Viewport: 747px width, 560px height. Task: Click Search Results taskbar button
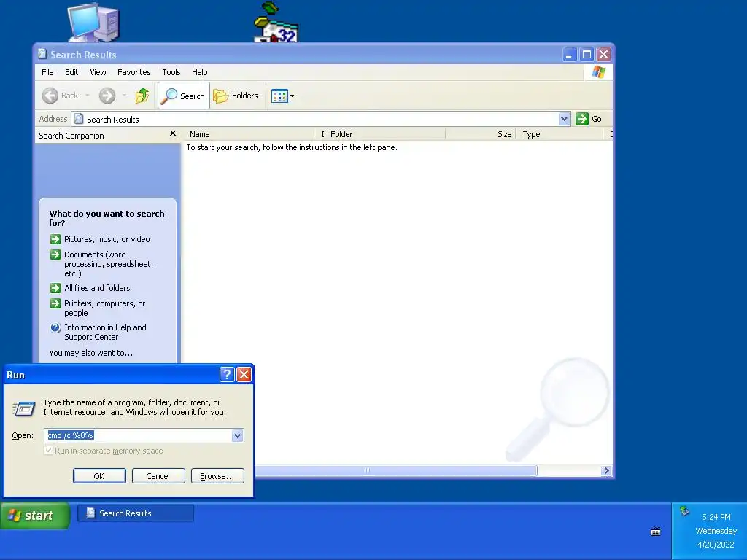pyautogui.click(x=136, y=513)
